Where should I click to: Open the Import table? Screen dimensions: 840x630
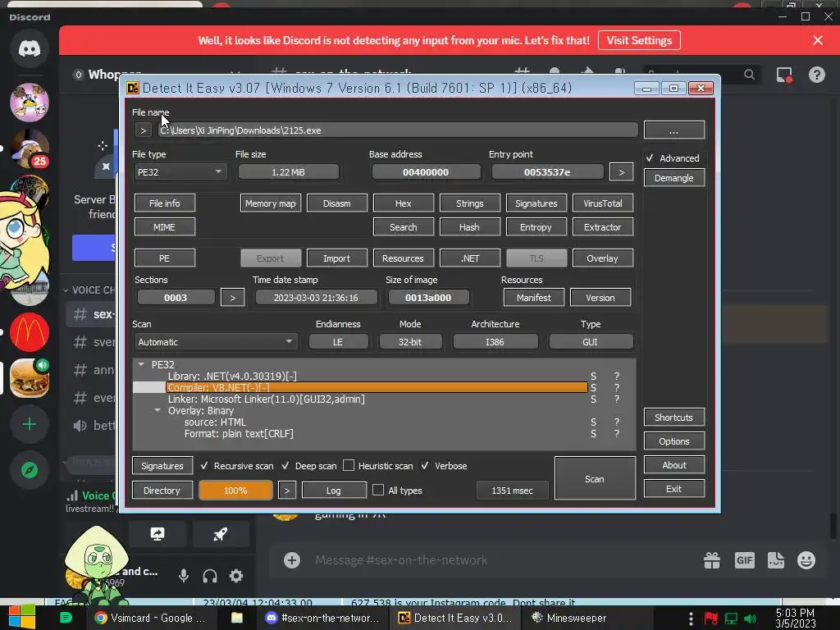click(x=337, y=258)
